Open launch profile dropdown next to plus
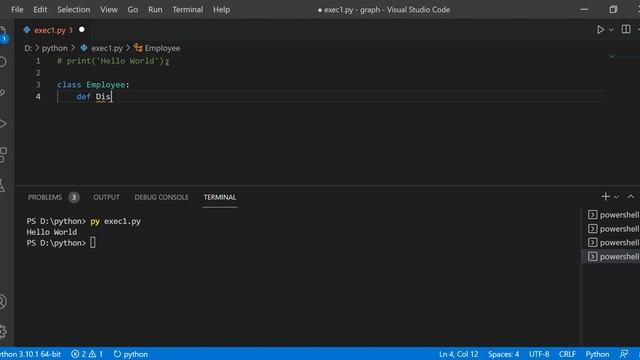 click(616, 197)
